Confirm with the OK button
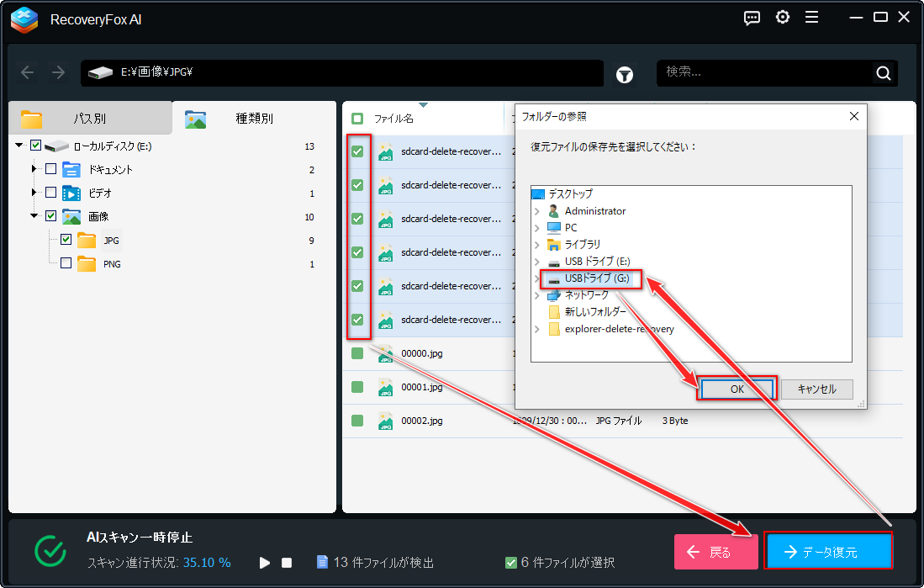Image resolution: width=924 pixels, height=588 pixels. (x=737, y=389)
